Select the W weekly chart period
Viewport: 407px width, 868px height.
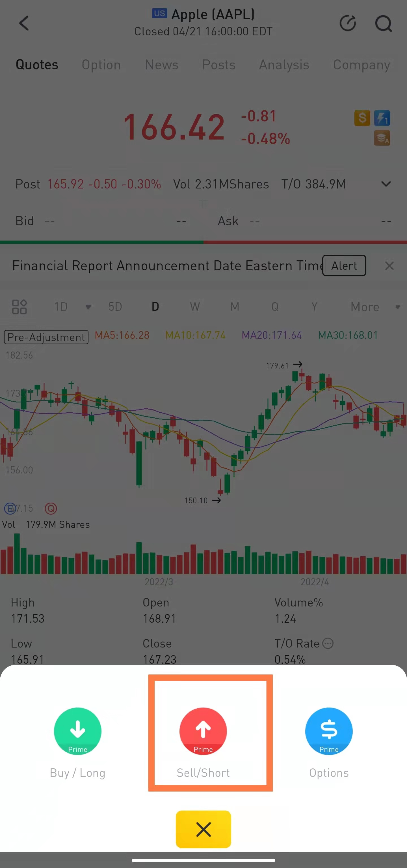tap(194, 307)
